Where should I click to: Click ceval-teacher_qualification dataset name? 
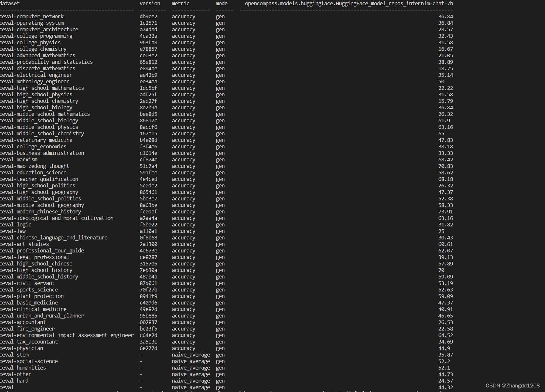point(39,179)
